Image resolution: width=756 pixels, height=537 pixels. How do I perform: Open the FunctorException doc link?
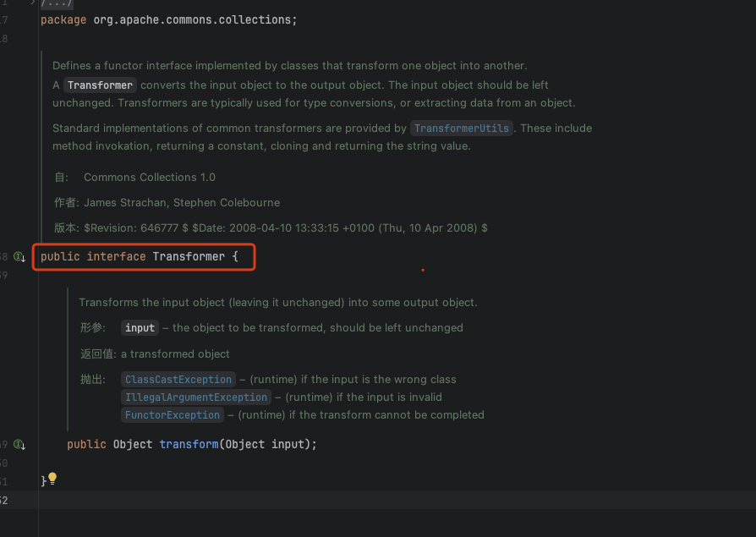click(x=173, y=415)
